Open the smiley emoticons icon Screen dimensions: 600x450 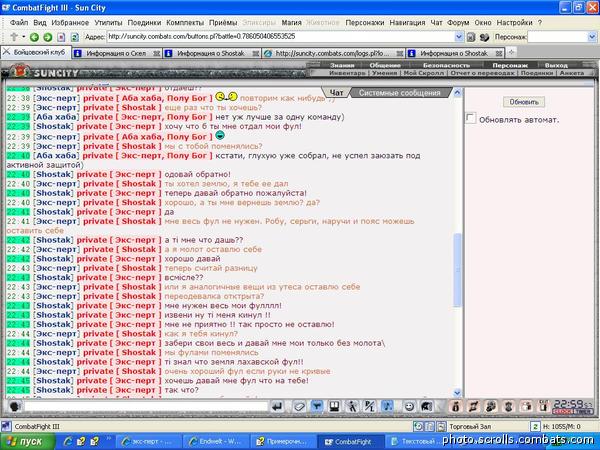(x=409, y=406)
